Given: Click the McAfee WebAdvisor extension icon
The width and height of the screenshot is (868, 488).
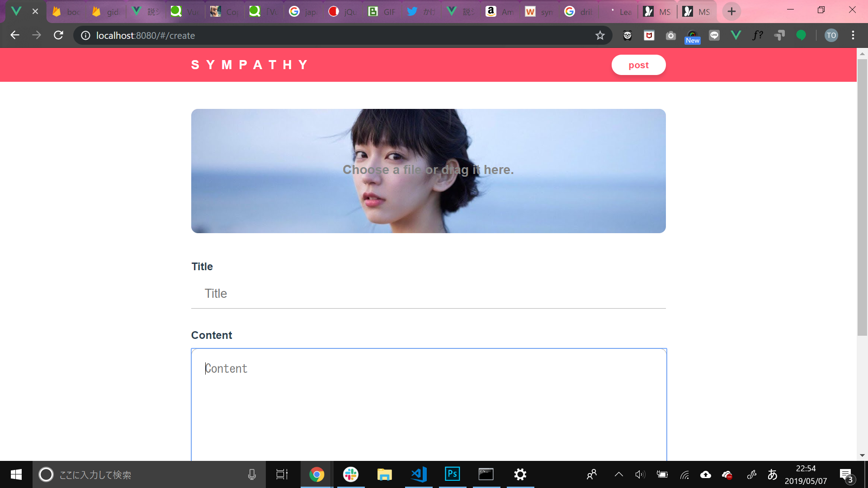Looking at the screenshot, I should tap(649, 35).
